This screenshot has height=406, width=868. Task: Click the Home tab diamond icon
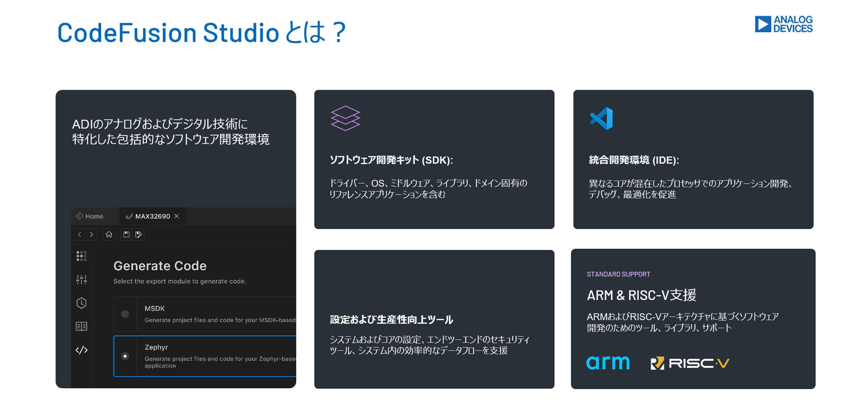coord(79,216)
